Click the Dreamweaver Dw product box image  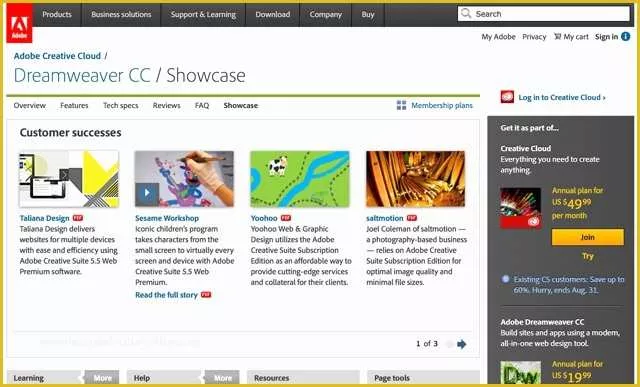(520, 372)
